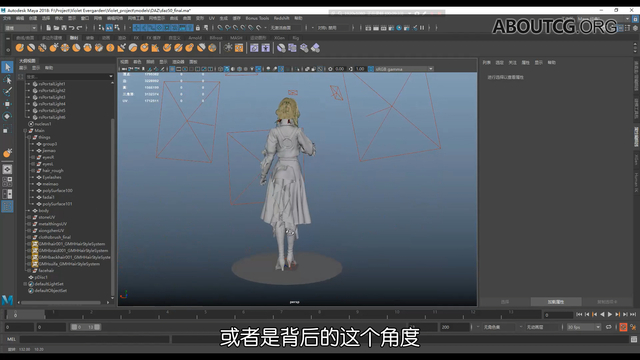The width and height of the screenshot is (640, 360).
Task: Choose the Scale tool in toolbox
Action: point(7,130)
